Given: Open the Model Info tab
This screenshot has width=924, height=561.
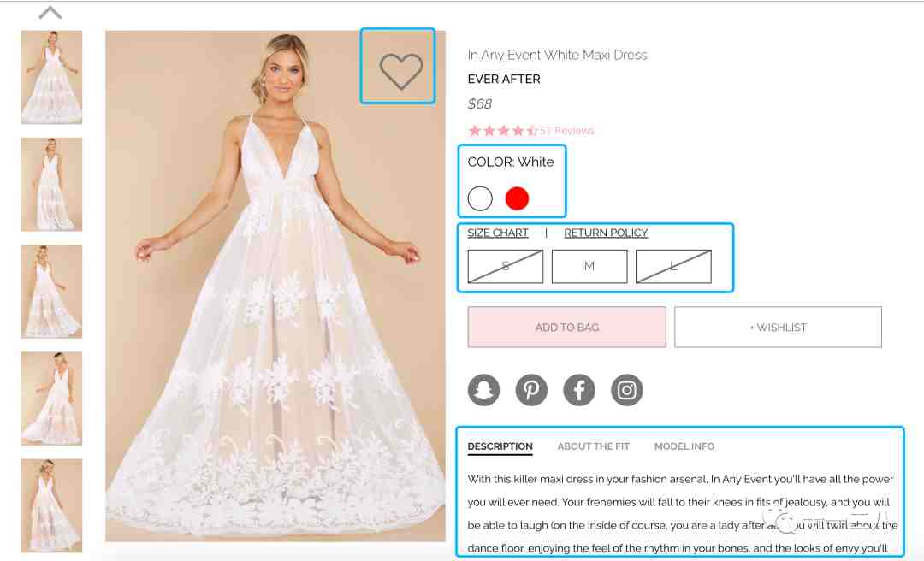Looking at the screenshot, I should tap(684, 446).
